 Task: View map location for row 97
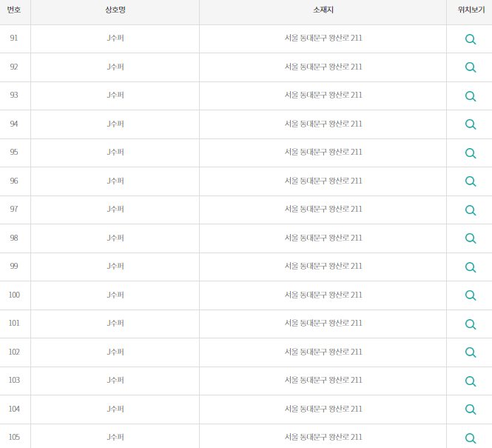coord(471,210)
